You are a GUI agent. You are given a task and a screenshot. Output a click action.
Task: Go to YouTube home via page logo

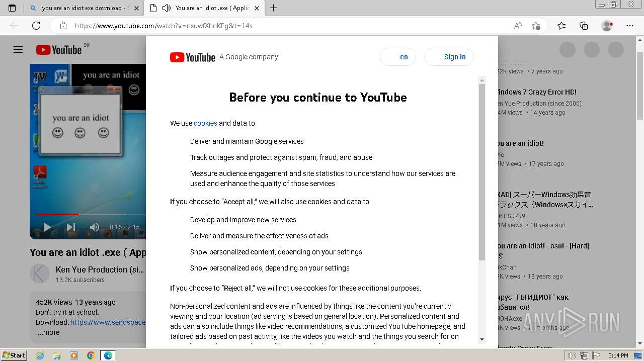(59, 50)
